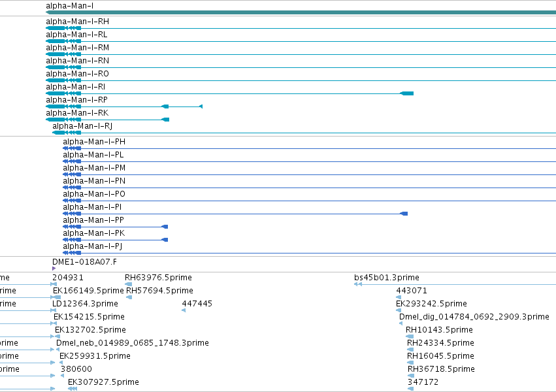Click the 447445 arrow glyph
This screenshot has width=556, height=392.
tap(184, 310)
